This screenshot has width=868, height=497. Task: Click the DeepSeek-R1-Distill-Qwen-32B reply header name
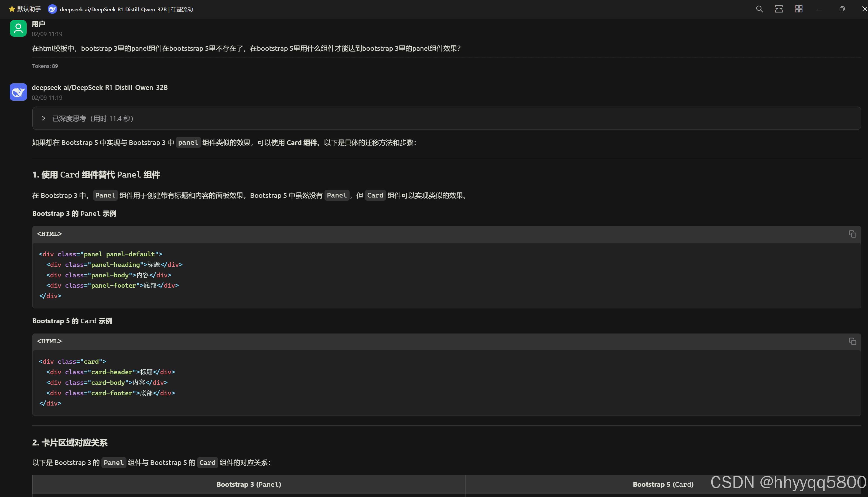[100, 87]
